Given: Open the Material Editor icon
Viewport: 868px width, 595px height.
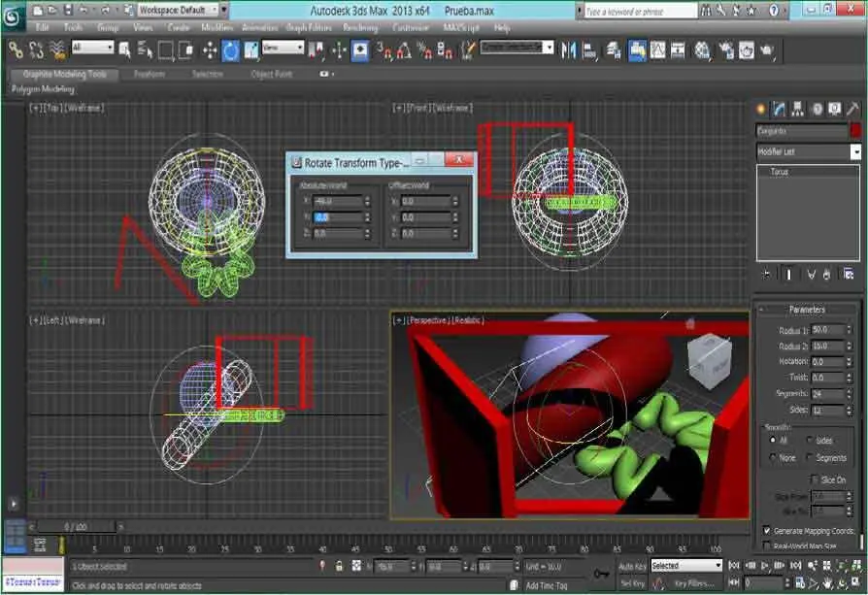Looking at the screenshot, I should (x=703, y=50).
